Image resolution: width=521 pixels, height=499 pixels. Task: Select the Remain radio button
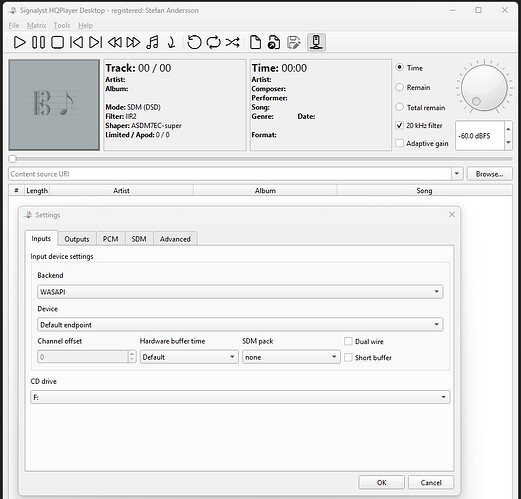tap(399, 87)
